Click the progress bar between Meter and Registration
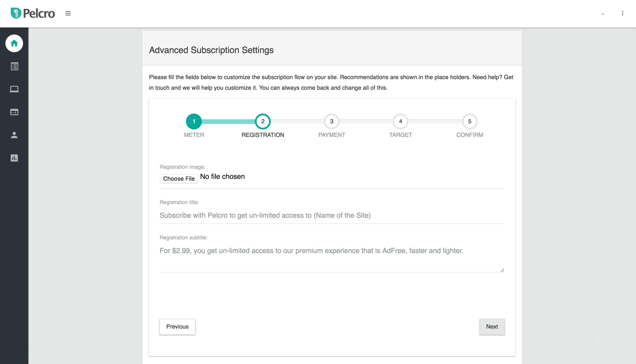The image size is (636, 364). click(228, 121)
